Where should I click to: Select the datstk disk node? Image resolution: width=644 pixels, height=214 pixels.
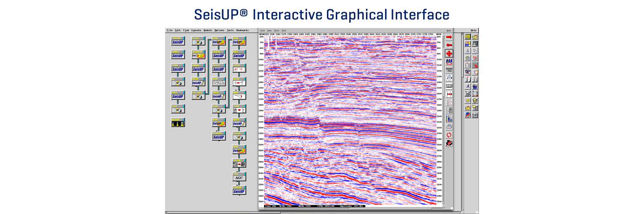coord(239,136)
